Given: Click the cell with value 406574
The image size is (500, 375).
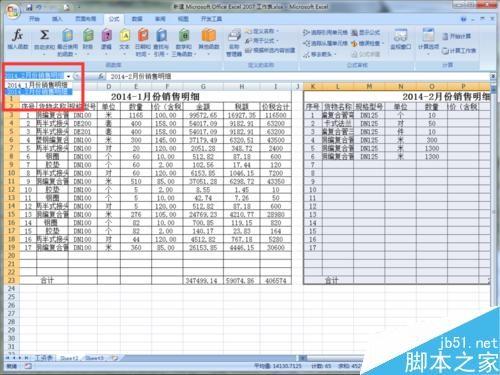Looking at the screenshot, I should pyautogui.click(x=276, y=281).
